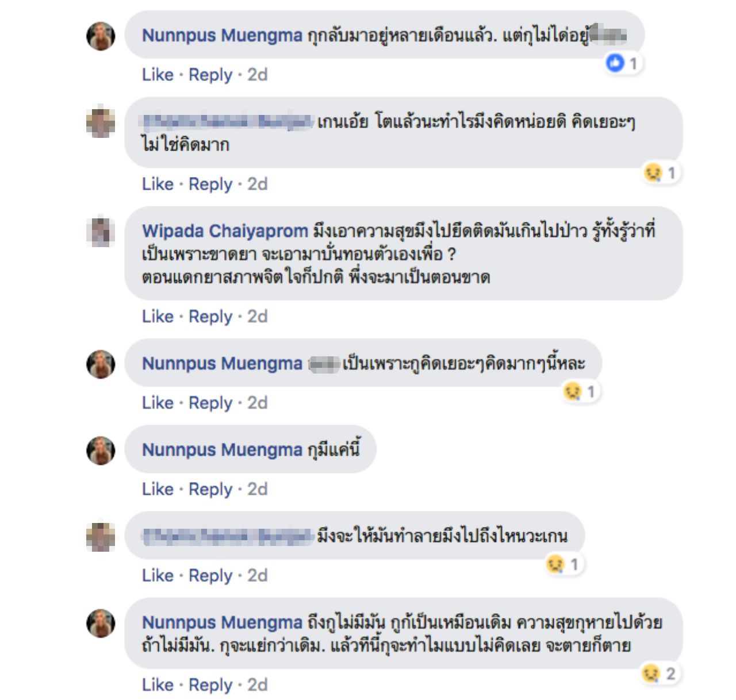The width and height of the screenshot is (736, 700).
Task: Open Nunnpus Muengma avatar on the top comment
Action: pos(101,36)
